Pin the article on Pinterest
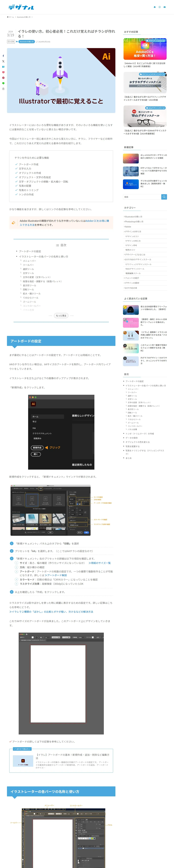 [3, 78]
